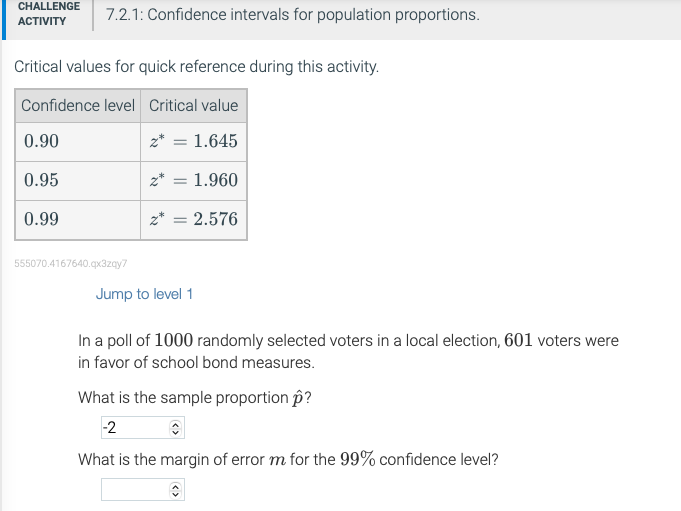Click the z* = 1.960 critical value
Image resolution: width=681 pixels, height=511 pixels.
pyautogui.click(x=193, y=181)
